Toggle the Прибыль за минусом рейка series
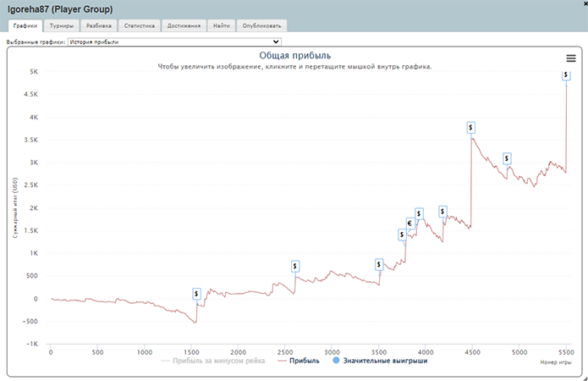Viewport: 588px width, 381px height. click(x=213, y=361)
